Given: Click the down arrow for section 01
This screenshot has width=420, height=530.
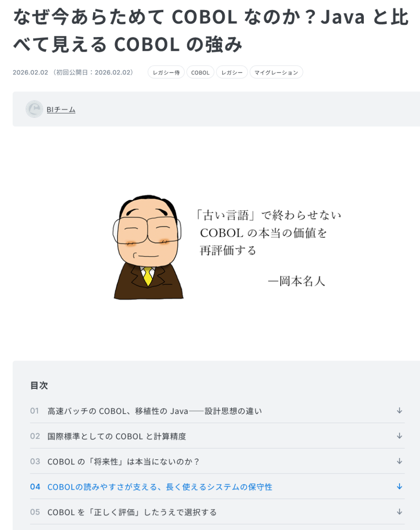Looking at the screenshot, I should (399, 411).
